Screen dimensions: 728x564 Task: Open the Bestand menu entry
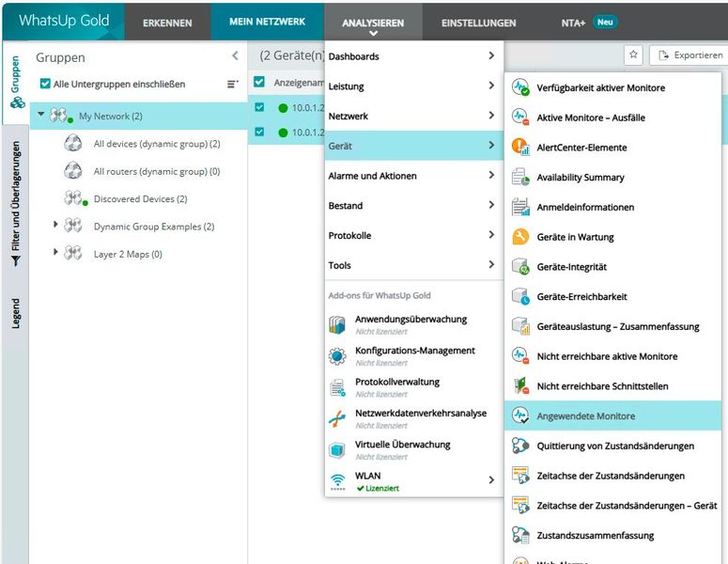coord(414,205)
